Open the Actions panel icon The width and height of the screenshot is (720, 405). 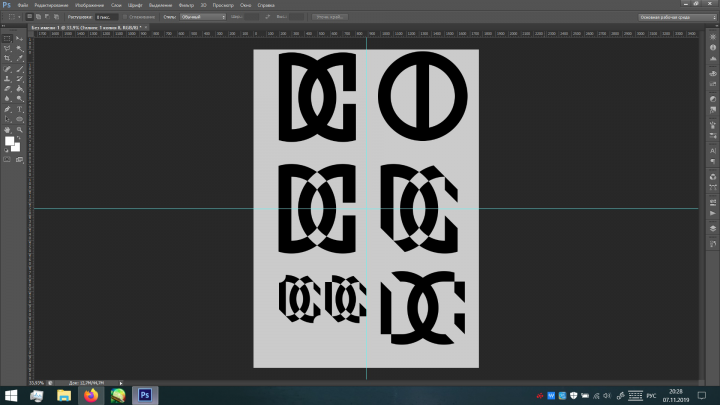[x=713, y=213]
